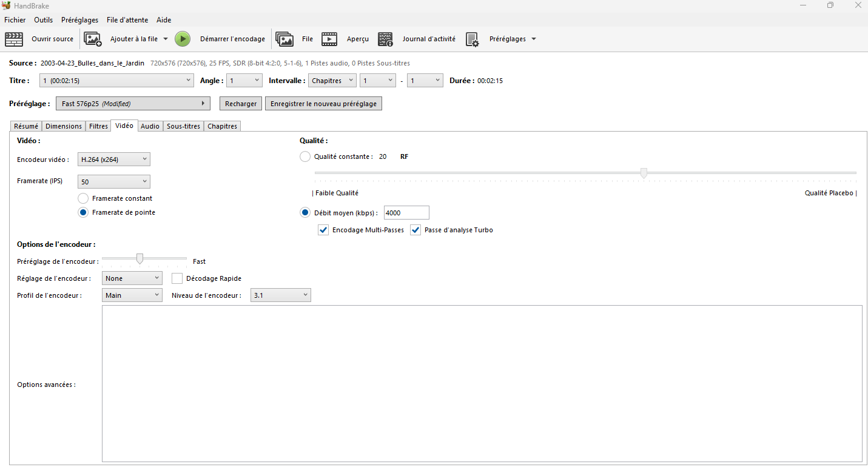Switch to the Filtres tab
This screenshot has width=868, height=467.
pos(98,126)
